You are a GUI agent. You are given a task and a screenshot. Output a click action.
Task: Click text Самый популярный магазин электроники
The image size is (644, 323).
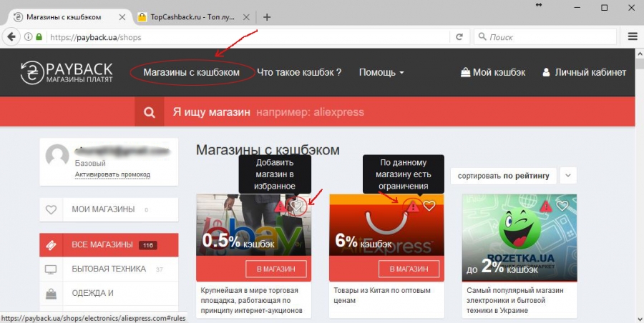pyautogui.click(x=515, y=300)
